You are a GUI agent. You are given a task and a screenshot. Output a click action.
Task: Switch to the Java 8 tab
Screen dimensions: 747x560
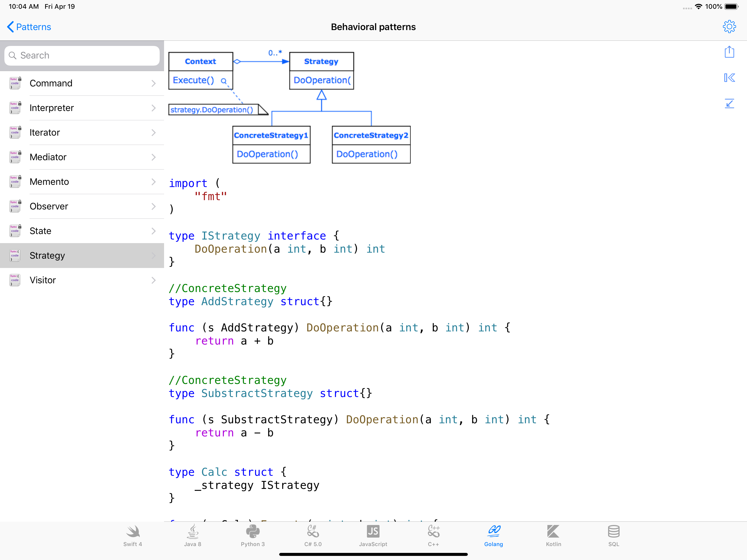[192, 535]
